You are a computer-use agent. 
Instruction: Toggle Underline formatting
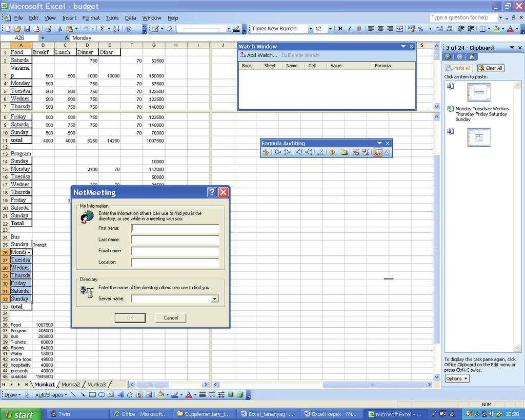click(x=359, y=29)
